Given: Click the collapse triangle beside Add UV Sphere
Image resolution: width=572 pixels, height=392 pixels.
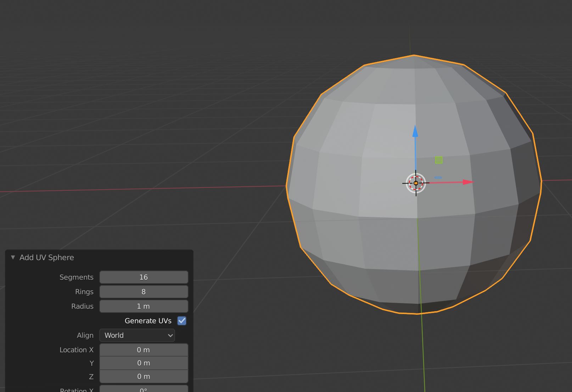Looking at the screenshot, I should pyautogui.click(x=13, y=258).
